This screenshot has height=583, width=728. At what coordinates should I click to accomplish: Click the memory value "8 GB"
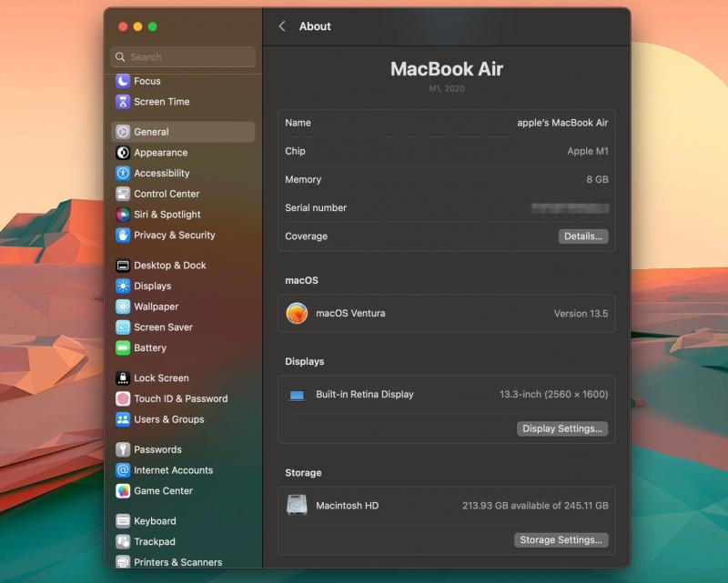[x=597, y=180]
